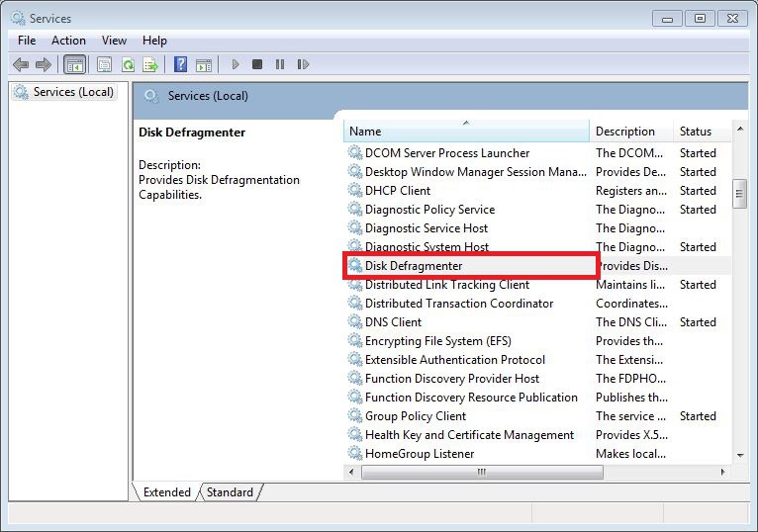Image resolution: width=758 pixels, height=532 pixels.
Task: Click gear icon next to DHCP Client
Action: click(355, 191)
